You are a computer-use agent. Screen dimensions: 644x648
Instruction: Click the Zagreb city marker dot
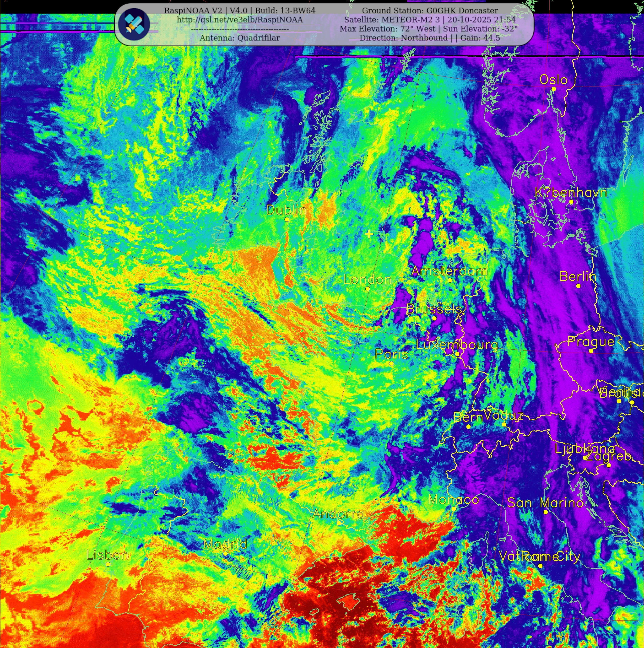(x=609, y=465)
